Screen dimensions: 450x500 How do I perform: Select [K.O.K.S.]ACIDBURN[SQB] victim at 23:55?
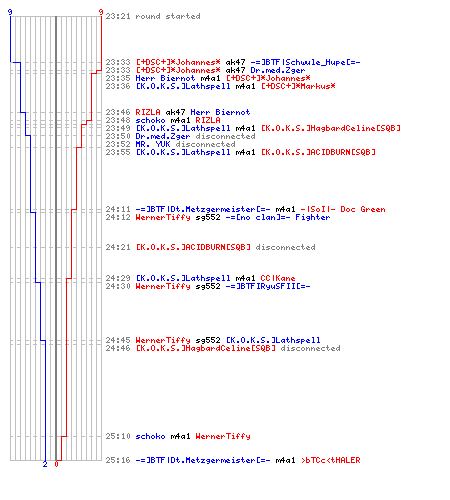[x=318, y=152]
